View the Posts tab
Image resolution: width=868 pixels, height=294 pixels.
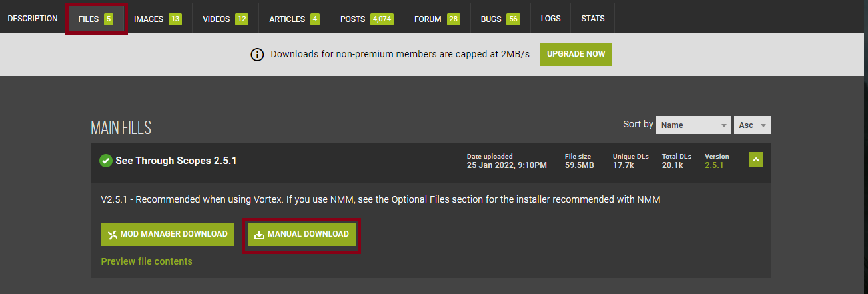click(366, 19)
